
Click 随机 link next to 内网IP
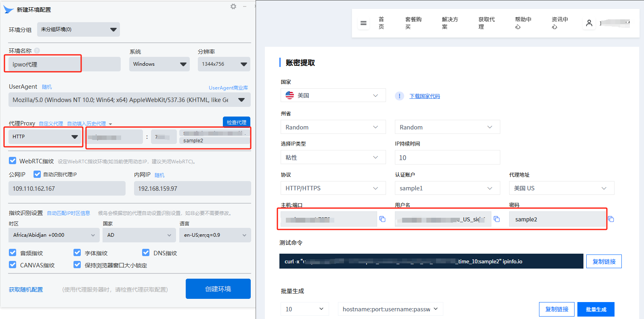pyautogui.click(x=159, y=175)
